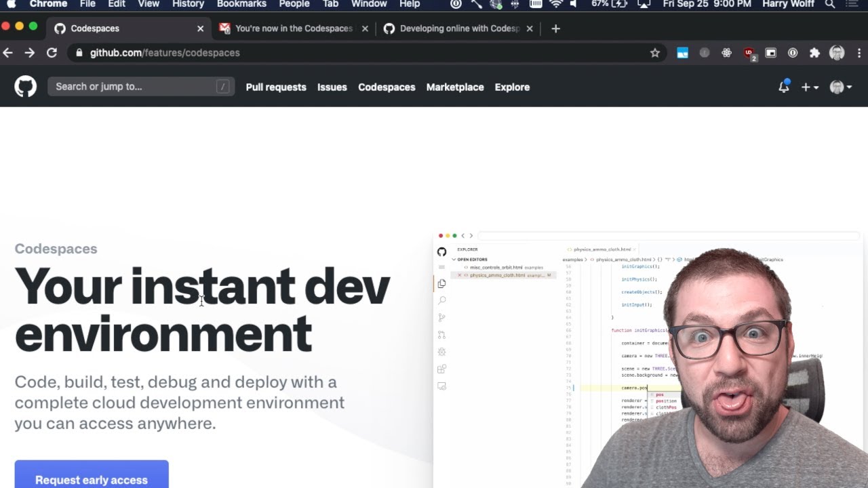Close the Codespaces browser tab
Screen dimensions: 868x488
click(200, 28)
